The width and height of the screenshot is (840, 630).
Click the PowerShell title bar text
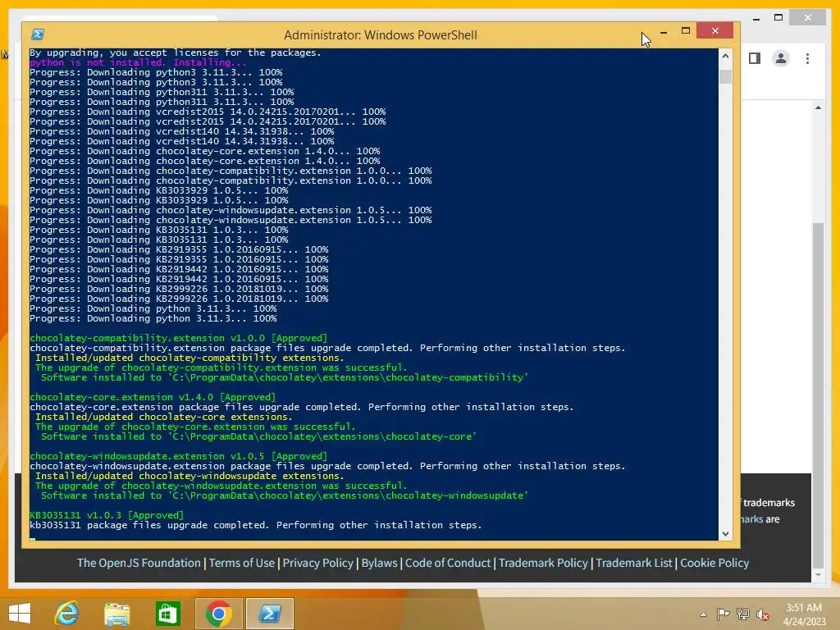[x=381, y=35]
